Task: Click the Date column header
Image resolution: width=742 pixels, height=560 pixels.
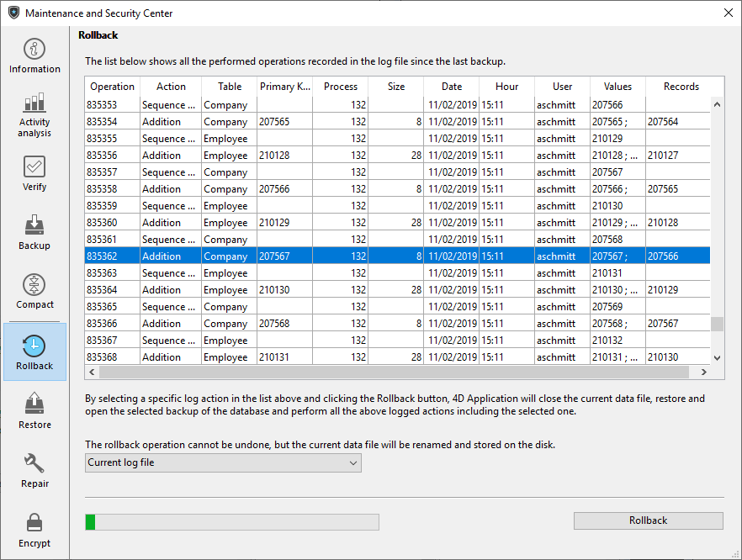Action: 451,87
